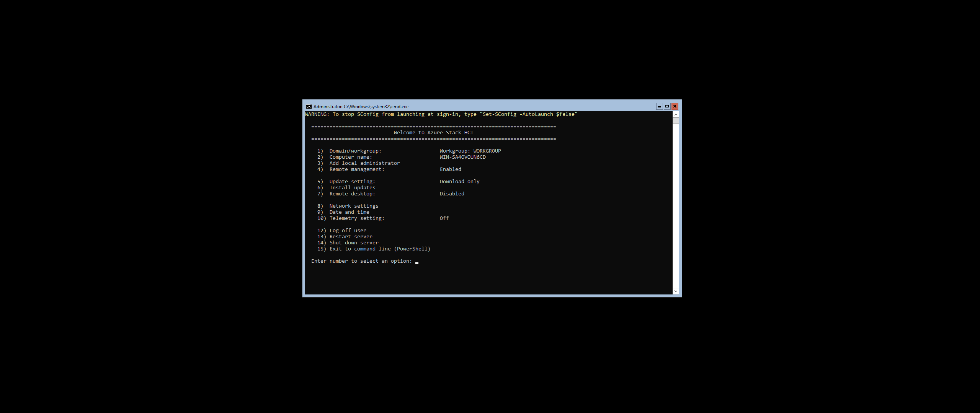980x413 pixels.
Task: Click the Restart server option text
Action: 351,237
